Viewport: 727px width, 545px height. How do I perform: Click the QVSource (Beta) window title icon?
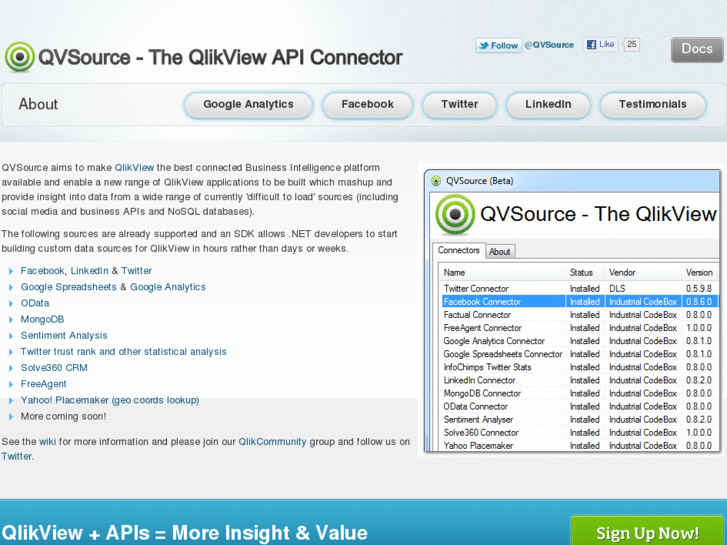point(436,181)
